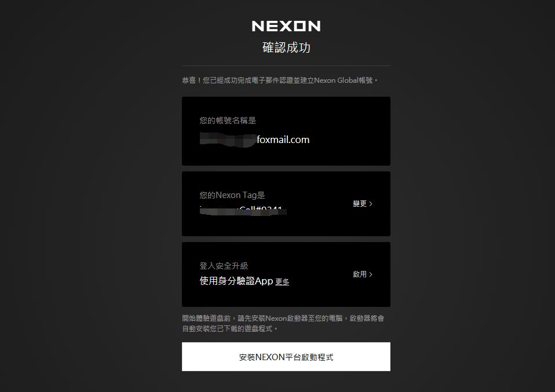This screenshot has width=555, height=392.
Task: Click the partially hidden Nexon Tag value
Action: (243, 211)
